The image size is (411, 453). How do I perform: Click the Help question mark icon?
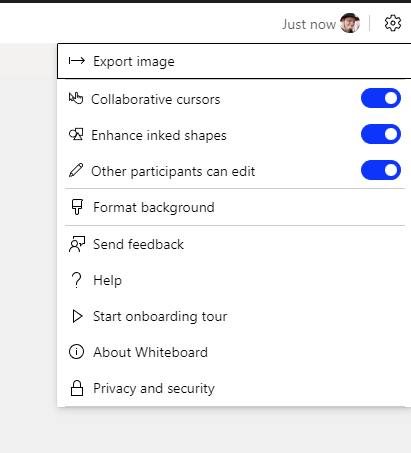77,280
